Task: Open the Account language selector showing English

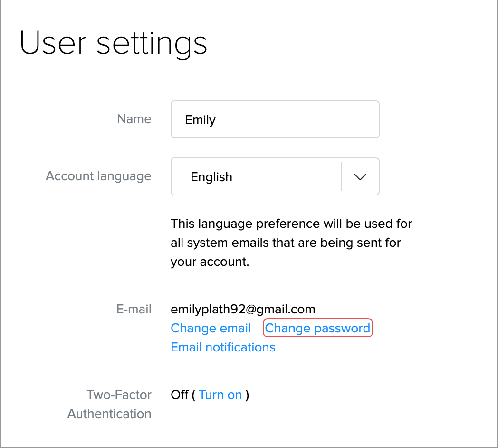Action: click(x=257, y=176)
